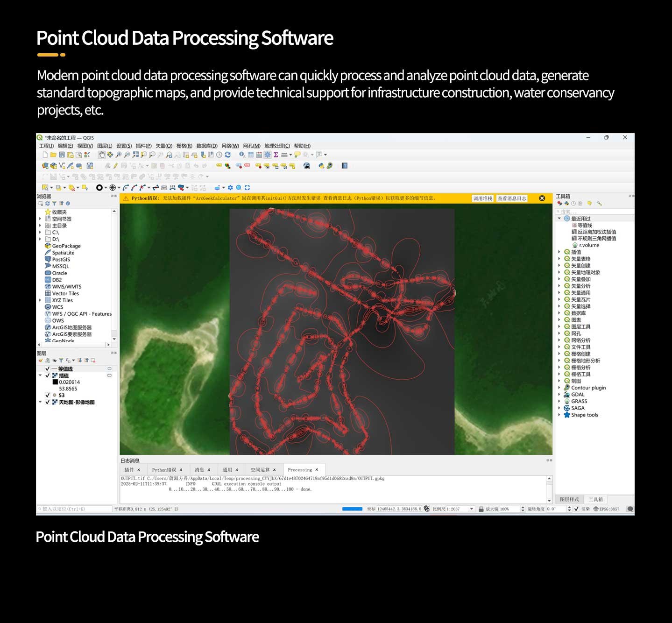Viewport: 672px width, 623px height.
Task: Click the Zoom In magnifier icon
Action: [119, 155]
